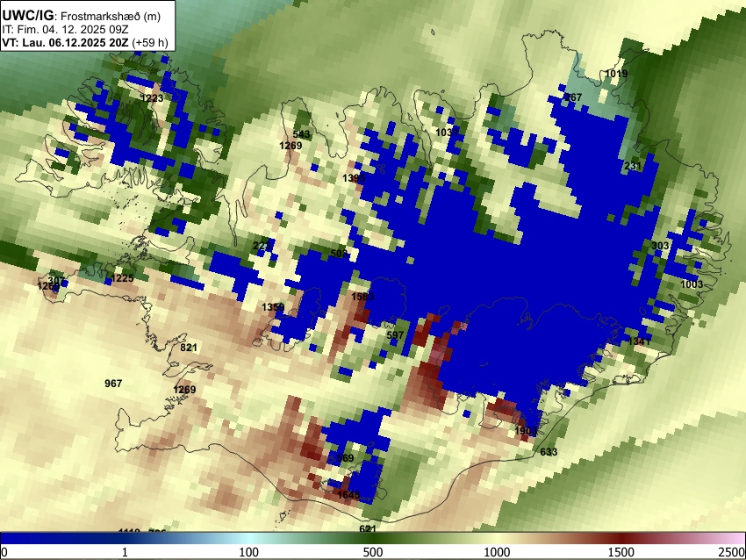Click the map value 543

coord(301,134)
